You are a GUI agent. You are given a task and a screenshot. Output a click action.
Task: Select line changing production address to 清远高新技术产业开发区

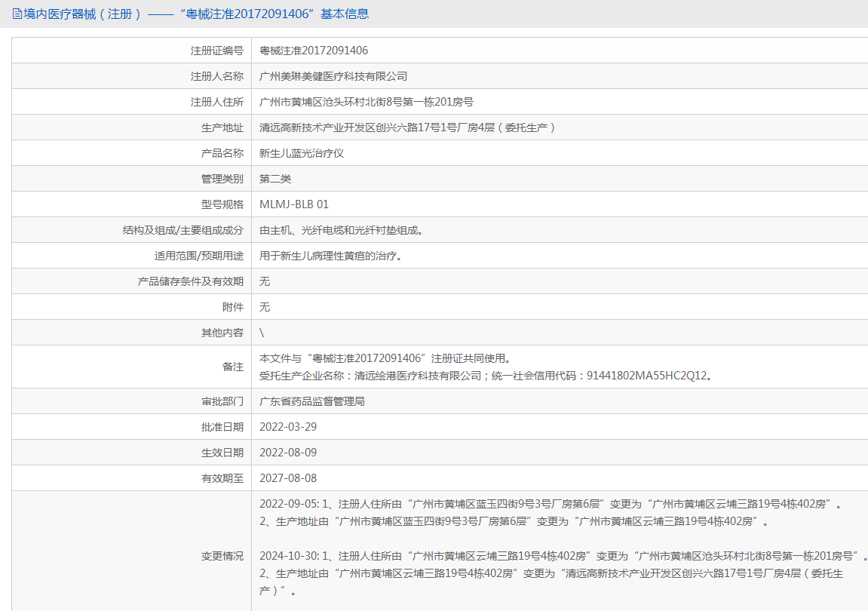[551, 582]
